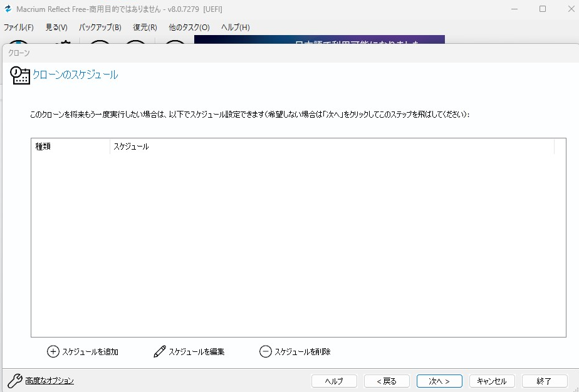Select the pencil icon for スケジュールを編集

(x=159, y=351)
